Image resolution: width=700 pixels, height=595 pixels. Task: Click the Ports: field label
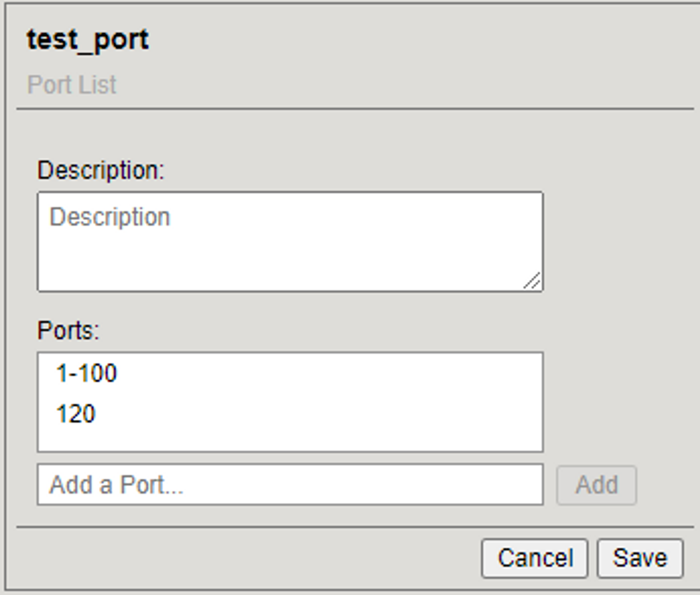[69, 331]
